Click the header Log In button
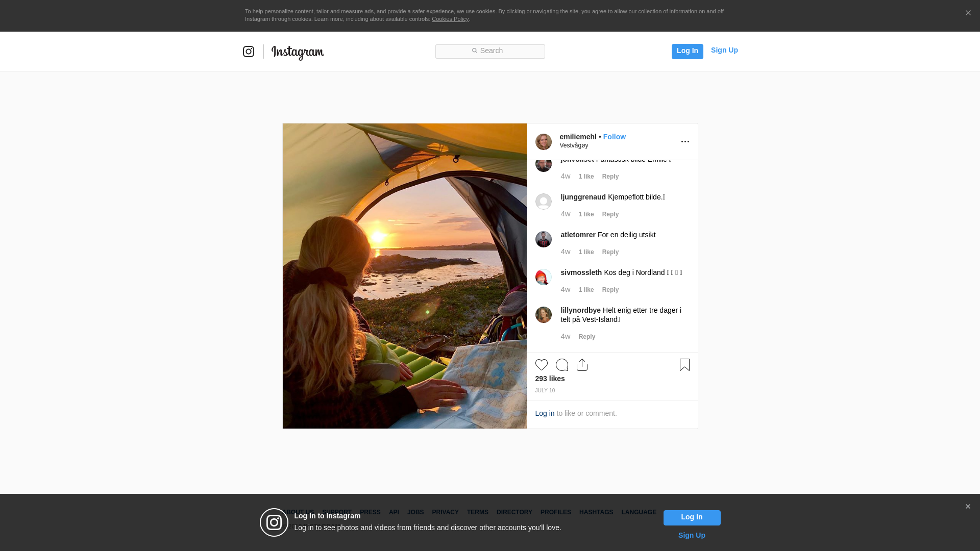This screenshot has height=551, width=980. [x=687, y=51]
